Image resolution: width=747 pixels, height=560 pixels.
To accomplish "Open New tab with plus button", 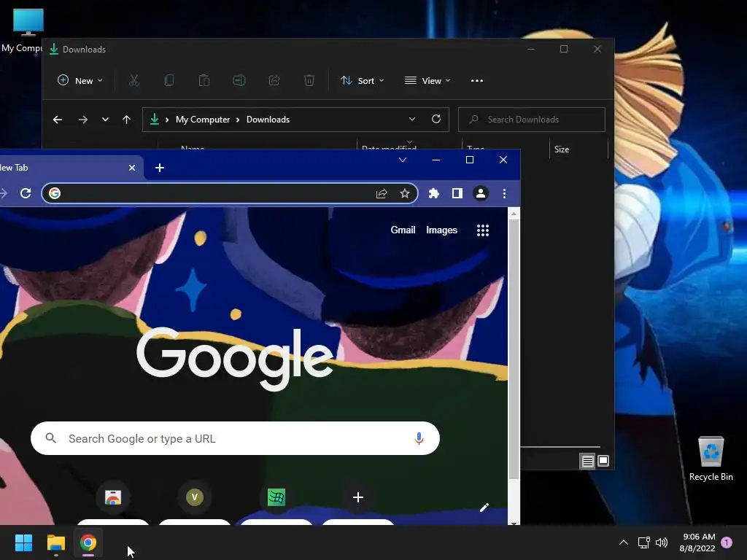I will coord(160,168).
